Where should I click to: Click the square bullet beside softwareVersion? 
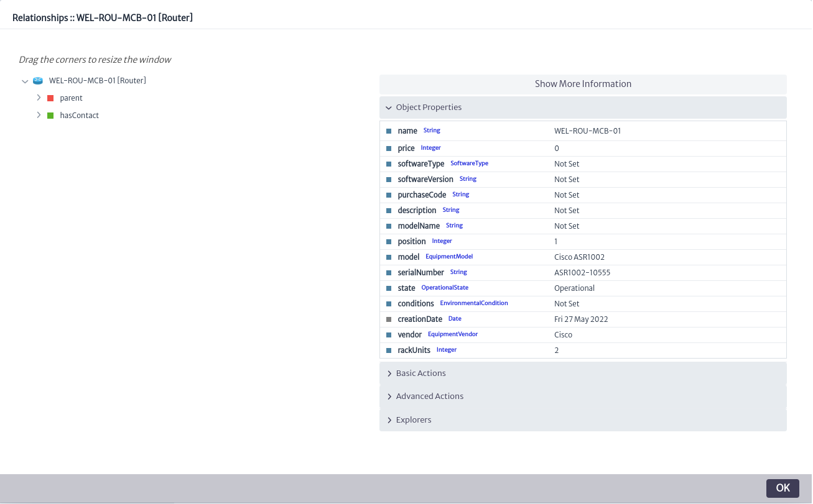[x=389, y=180]
